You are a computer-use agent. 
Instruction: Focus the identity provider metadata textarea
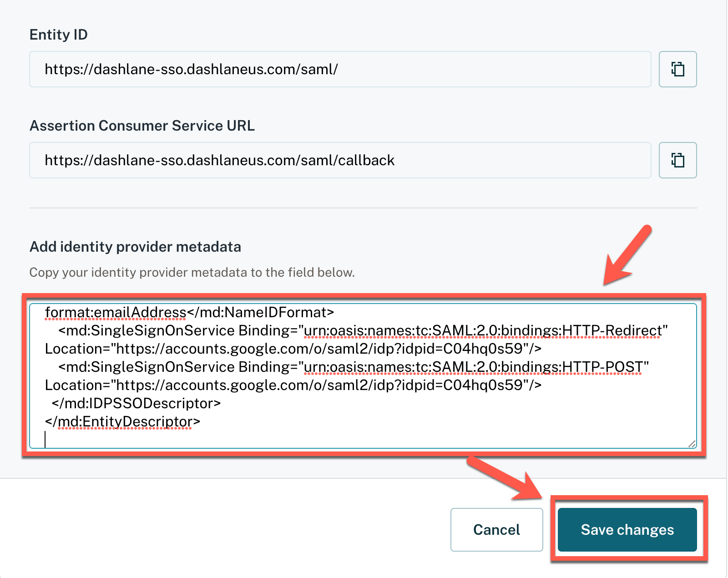click(363, 376)
